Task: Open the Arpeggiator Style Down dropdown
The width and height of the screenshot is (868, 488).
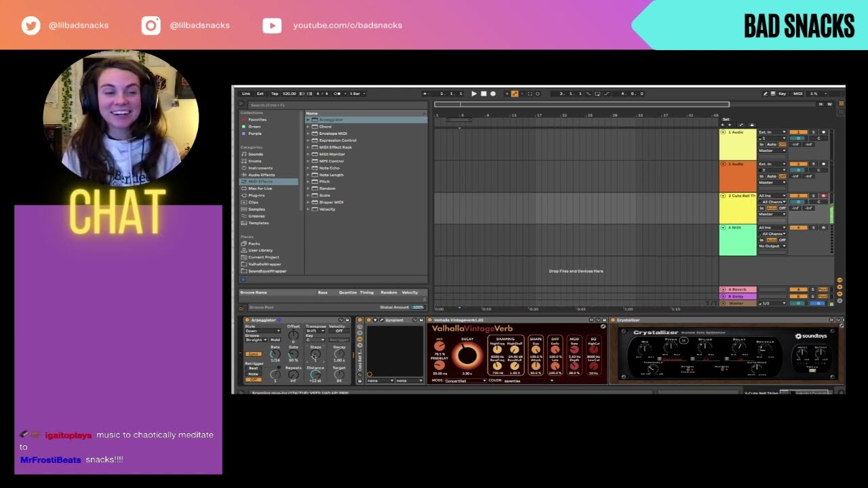Action: [262, 331]
